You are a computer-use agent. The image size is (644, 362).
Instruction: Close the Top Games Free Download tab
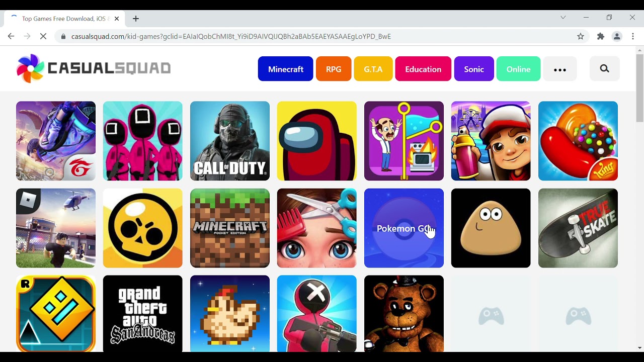pyautogui.click(x=117, y=19)
